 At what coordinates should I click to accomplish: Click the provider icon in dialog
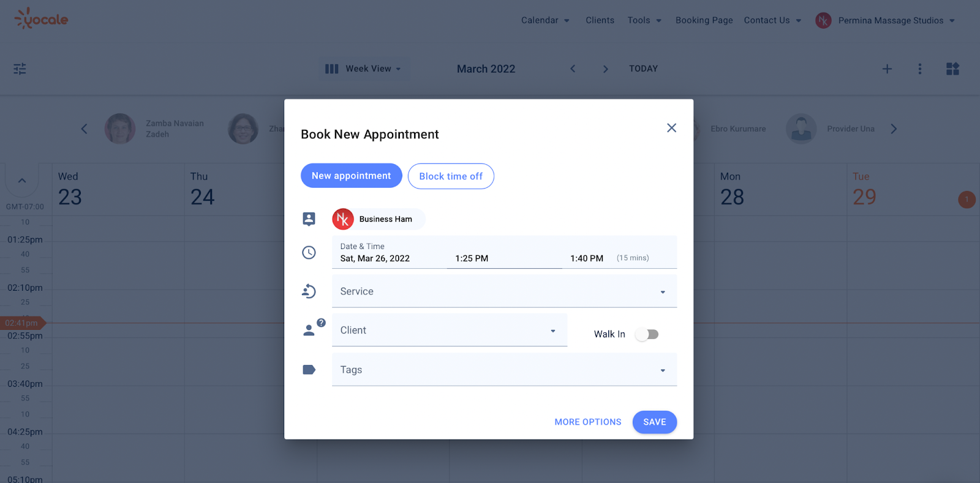309,219
